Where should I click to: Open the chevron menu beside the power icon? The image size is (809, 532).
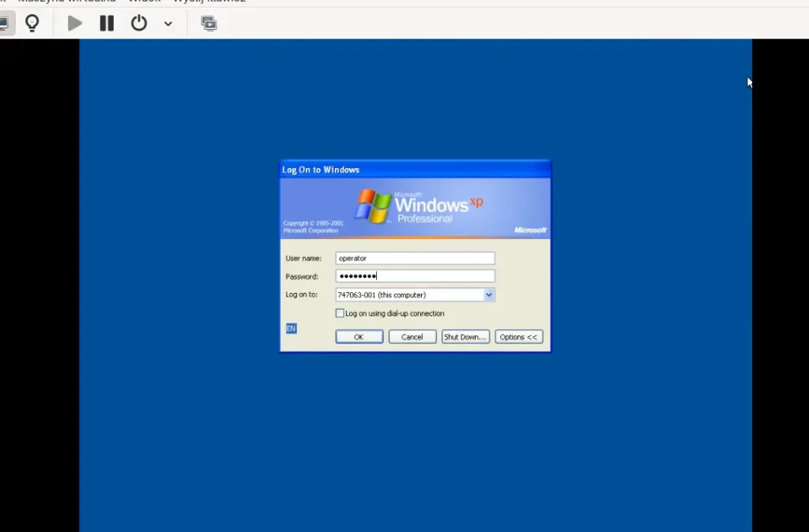[167, 24]
